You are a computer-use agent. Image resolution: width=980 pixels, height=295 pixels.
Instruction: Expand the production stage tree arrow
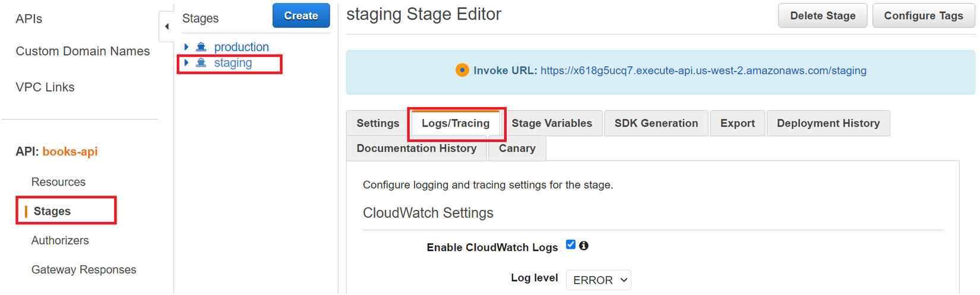(186, 47)
